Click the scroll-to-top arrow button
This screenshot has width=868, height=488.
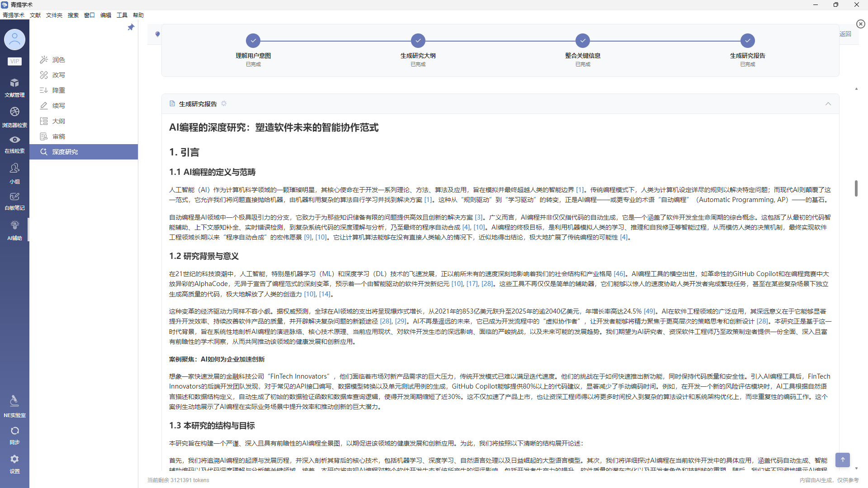click(843, 460)
